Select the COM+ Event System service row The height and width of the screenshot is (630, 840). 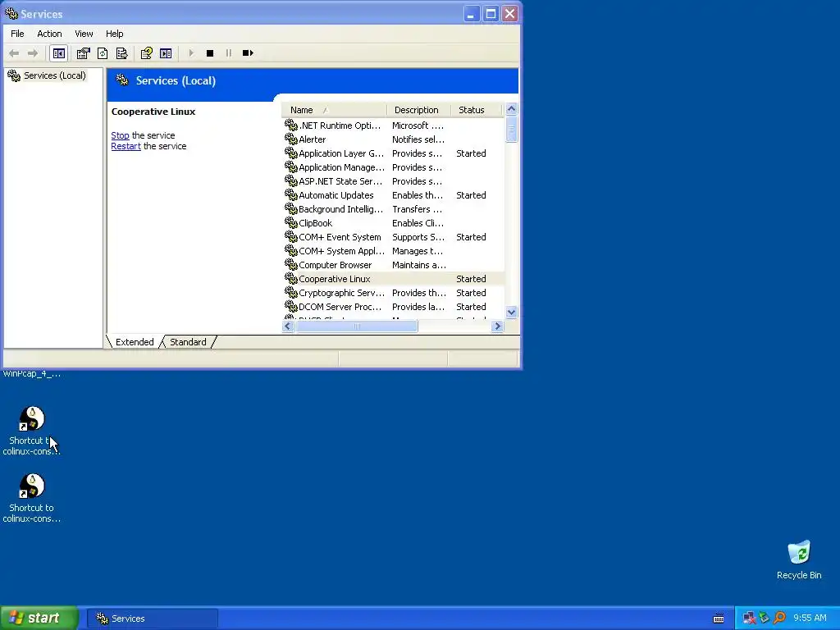point(393,237)
